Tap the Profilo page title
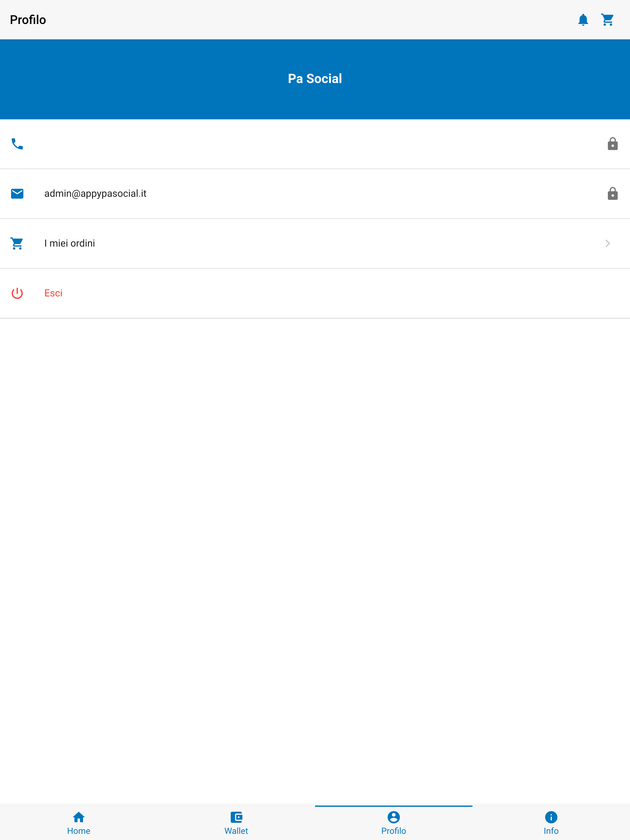This screenshot has height=840, width=630. (28, 20)
